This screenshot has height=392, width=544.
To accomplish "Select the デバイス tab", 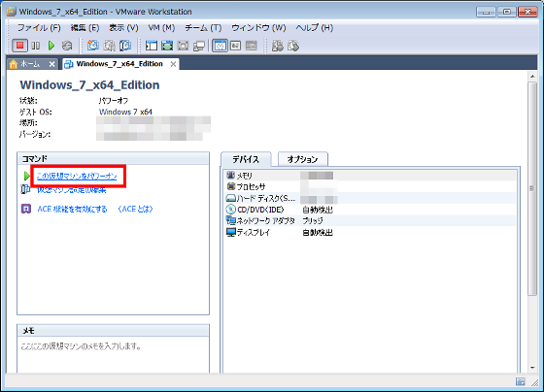I will 246,159.
